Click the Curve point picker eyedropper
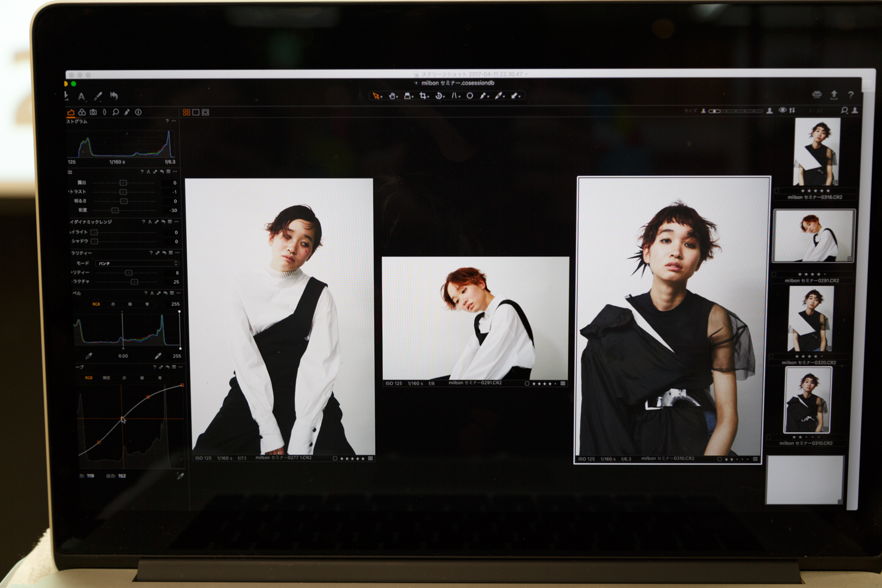882x588 pixels. click(180, 476)
